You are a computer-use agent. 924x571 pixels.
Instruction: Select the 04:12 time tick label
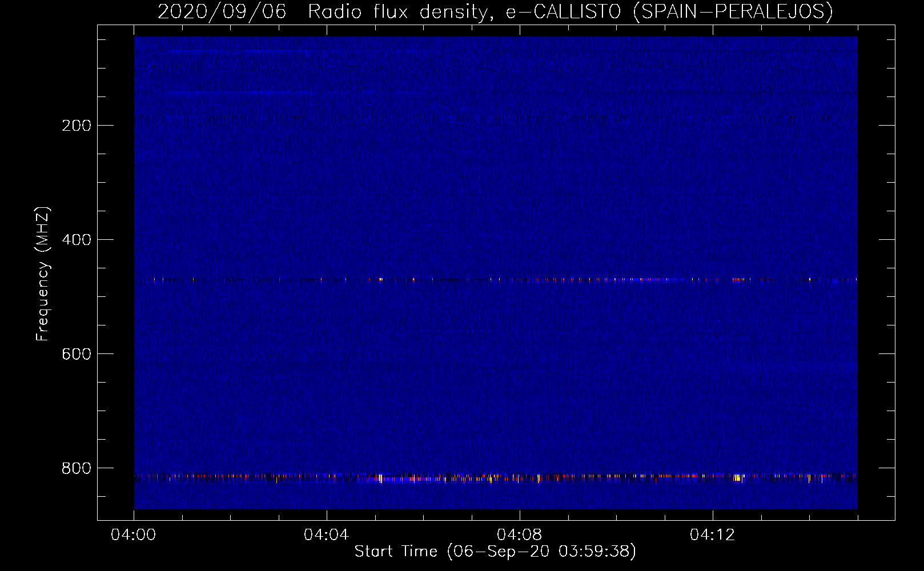713,535
